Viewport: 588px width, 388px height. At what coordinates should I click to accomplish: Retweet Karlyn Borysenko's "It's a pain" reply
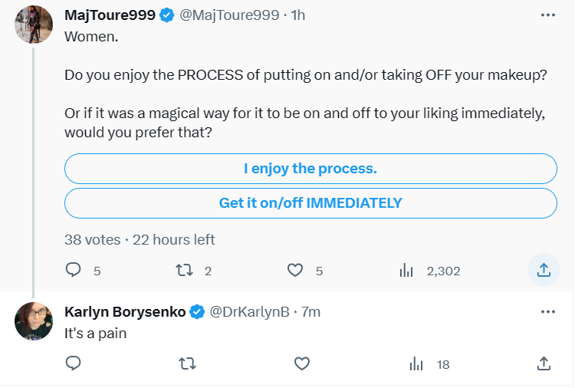tap(187, 363)
